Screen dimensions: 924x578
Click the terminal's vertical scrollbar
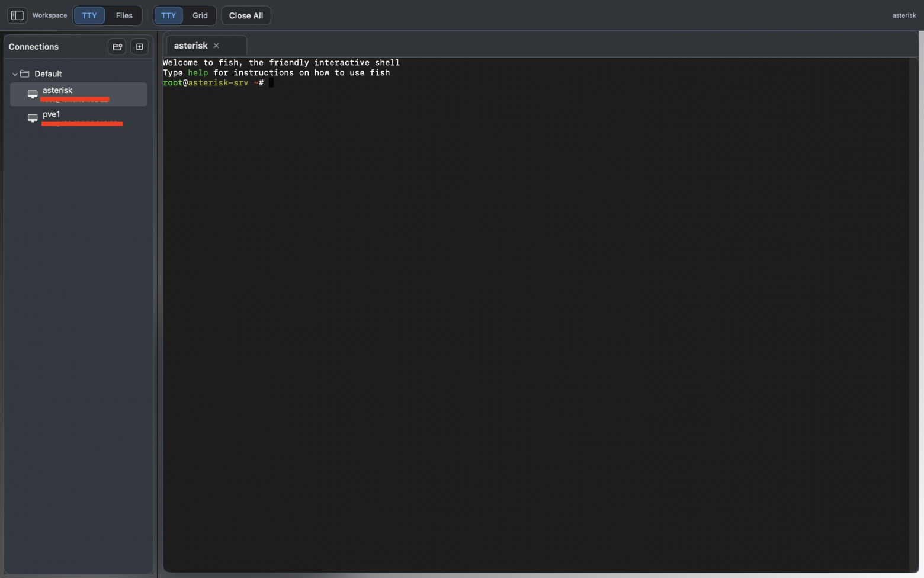click(x=914, y=296)
